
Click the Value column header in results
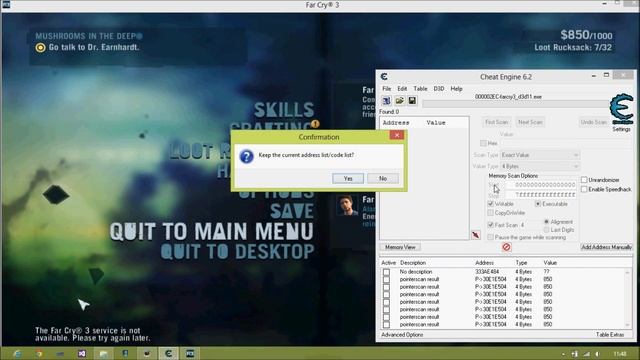tap(436, 122)
